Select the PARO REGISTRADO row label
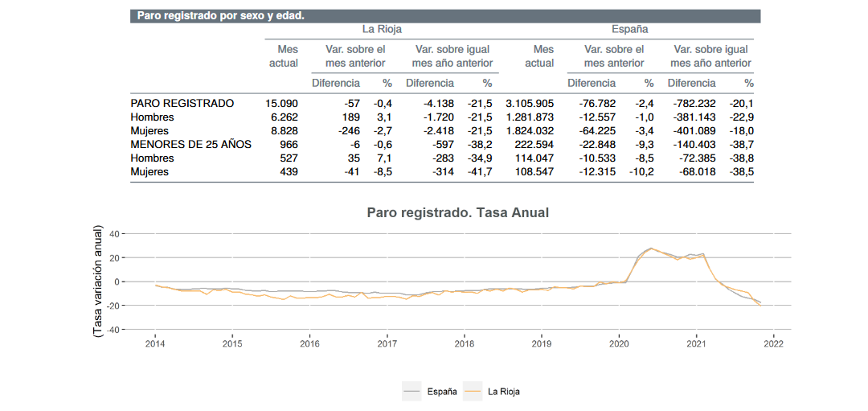This screenshot has height=411, width=868. click(182, 103)
